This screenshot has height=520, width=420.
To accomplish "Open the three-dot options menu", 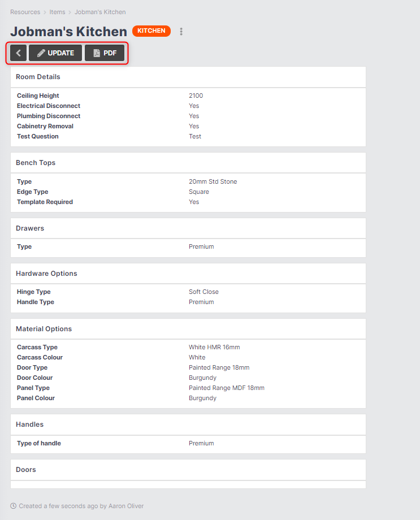I will pyautogui.click(x=181, y=31).
